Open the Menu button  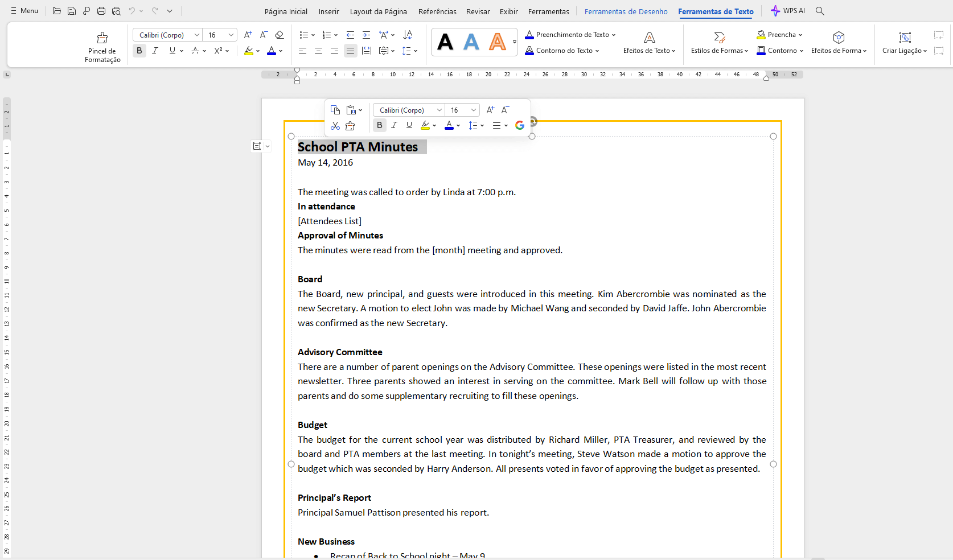(x=24, y=11)
